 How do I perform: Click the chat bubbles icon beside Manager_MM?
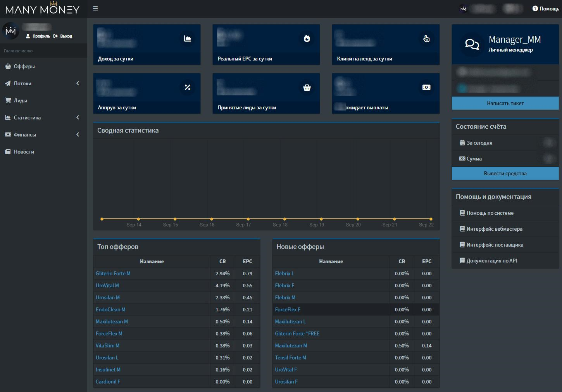tap(472, 44)
